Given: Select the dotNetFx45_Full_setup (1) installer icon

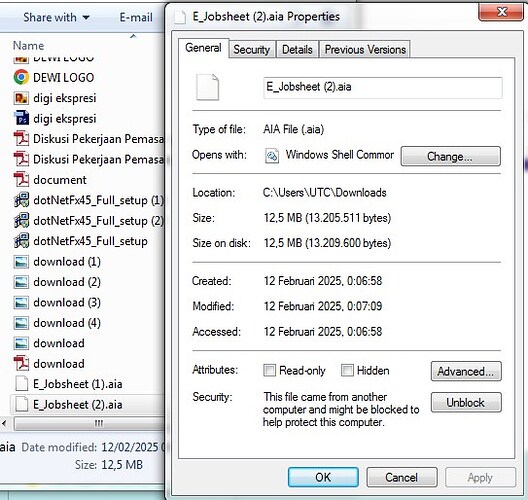Looking at the screenshot, I should [x=21, y=200].
